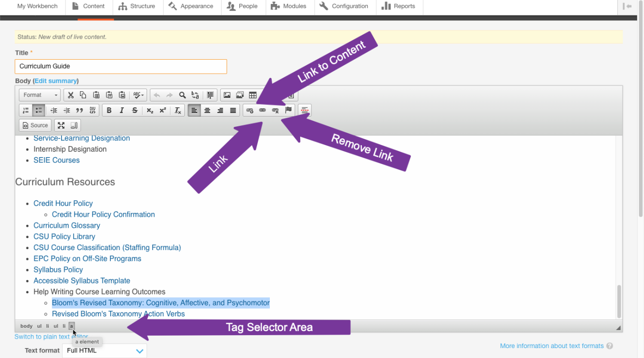The height and width of the screenshot is (358, 644).
Task: Click the editor resize handle
Action: point(619,328)
